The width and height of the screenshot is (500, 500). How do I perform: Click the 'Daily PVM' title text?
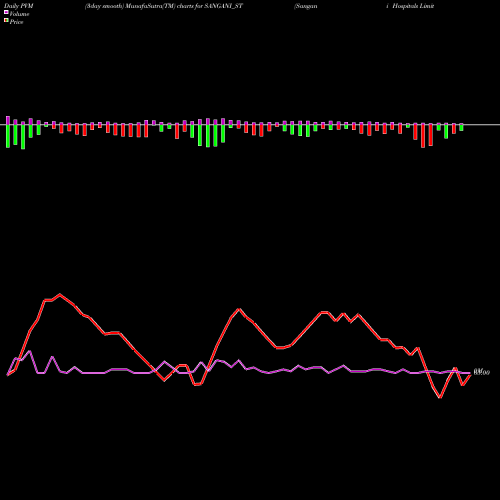pyautogui.click(x=19, y=6)
